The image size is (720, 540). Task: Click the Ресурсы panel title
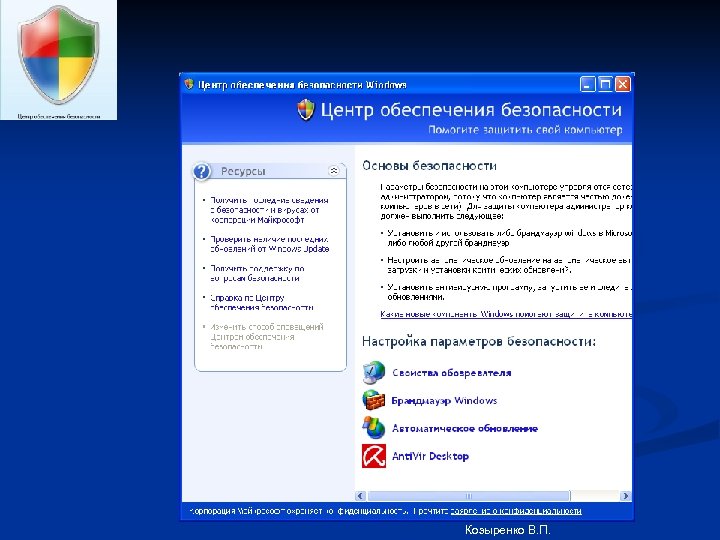point(243,171)
